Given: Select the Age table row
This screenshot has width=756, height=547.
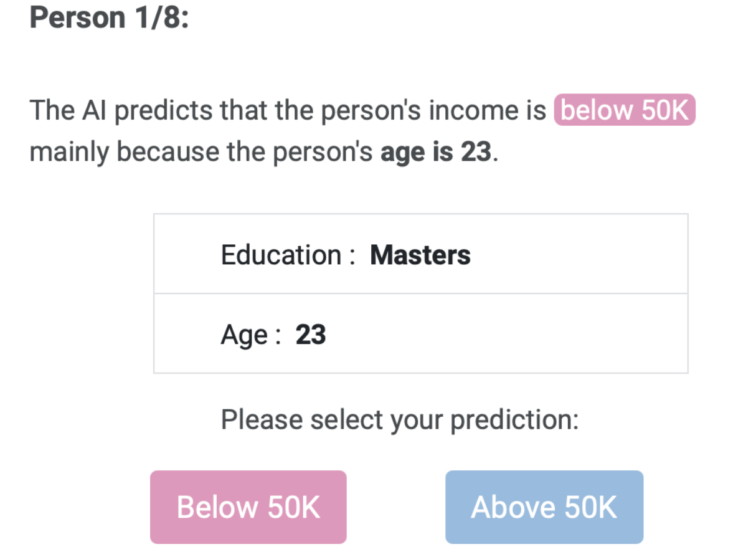Looking at the screenshot, I should tap(420, 334).
